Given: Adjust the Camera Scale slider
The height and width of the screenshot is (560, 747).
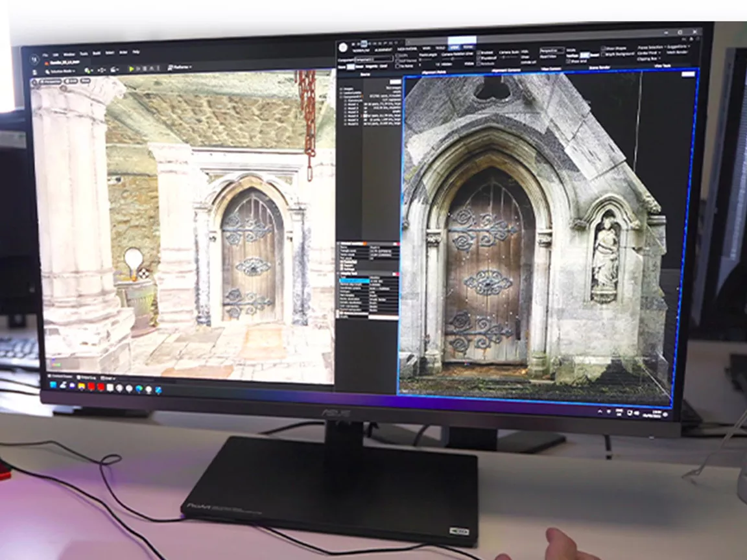Looking at the screenshot, I should click(509, 56).
